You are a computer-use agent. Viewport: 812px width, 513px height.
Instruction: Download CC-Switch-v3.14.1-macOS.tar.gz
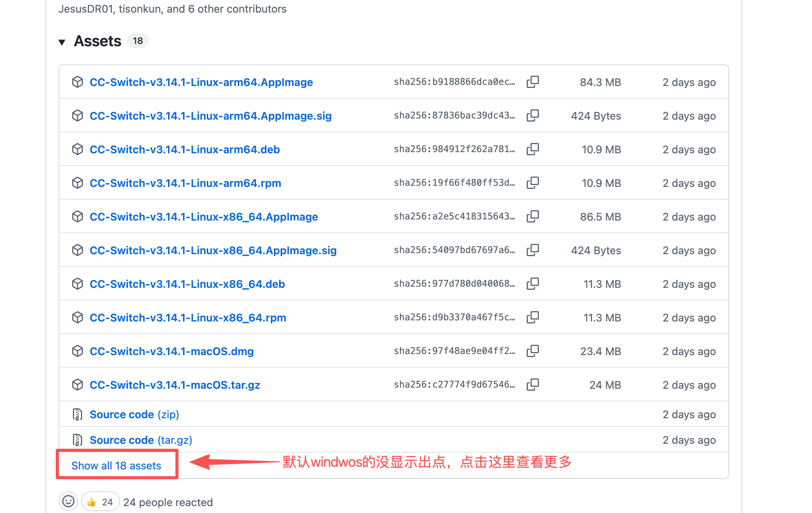coord(175,385)
